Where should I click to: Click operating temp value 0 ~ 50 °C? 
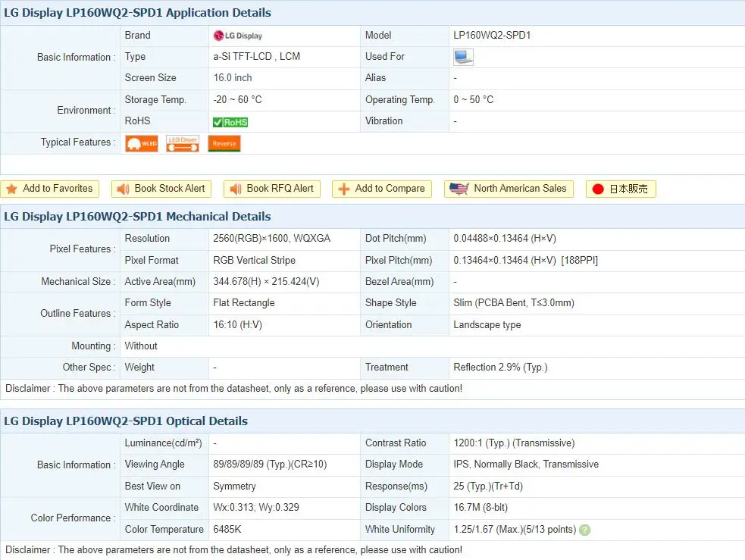[x=473, y=100]
